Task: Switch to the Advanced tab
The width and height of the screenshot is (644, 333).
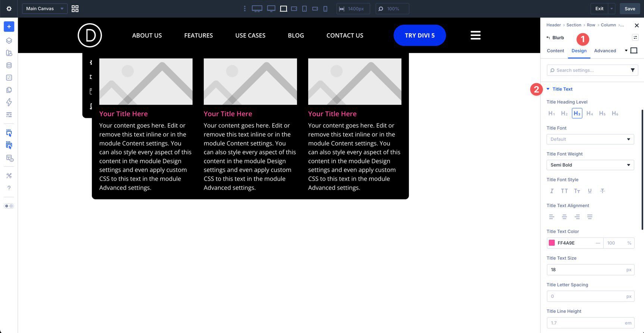Action: click(605, 51)
